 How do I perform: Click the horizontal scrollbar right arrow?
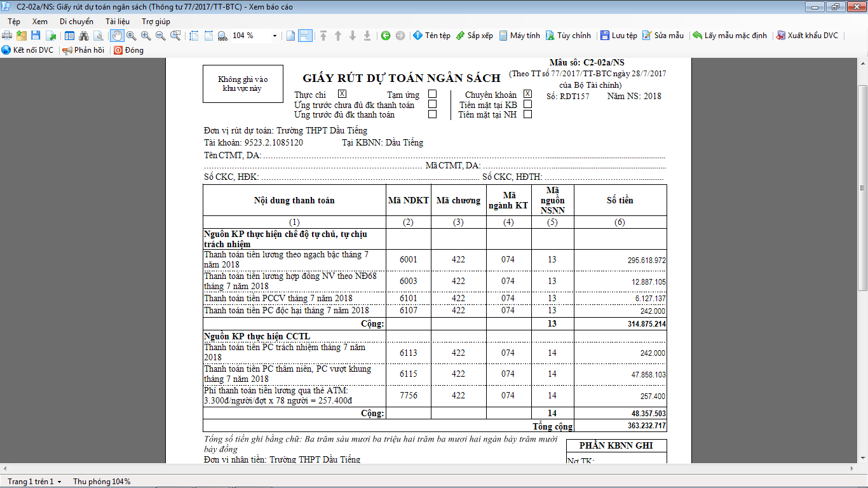[x=851, y=469]
